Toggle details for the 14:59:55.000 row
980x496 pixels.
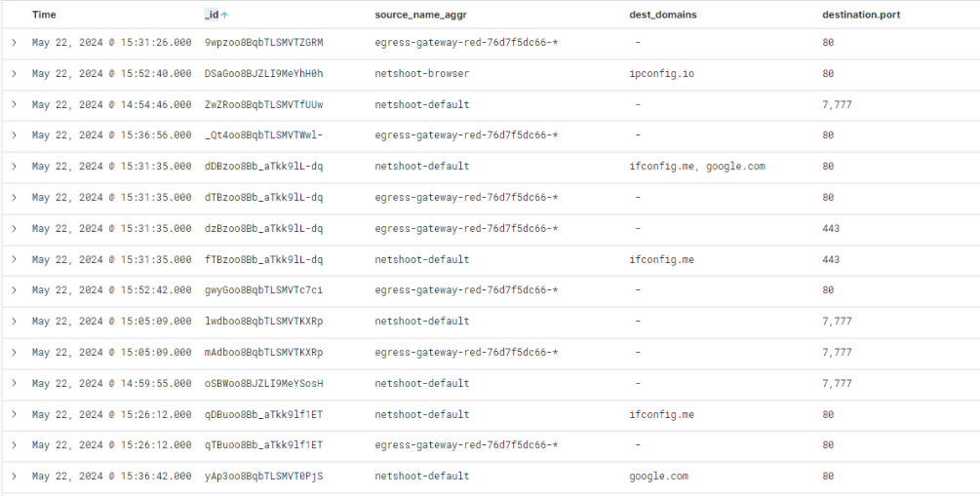pyautogui.click(x=14, y=383)
